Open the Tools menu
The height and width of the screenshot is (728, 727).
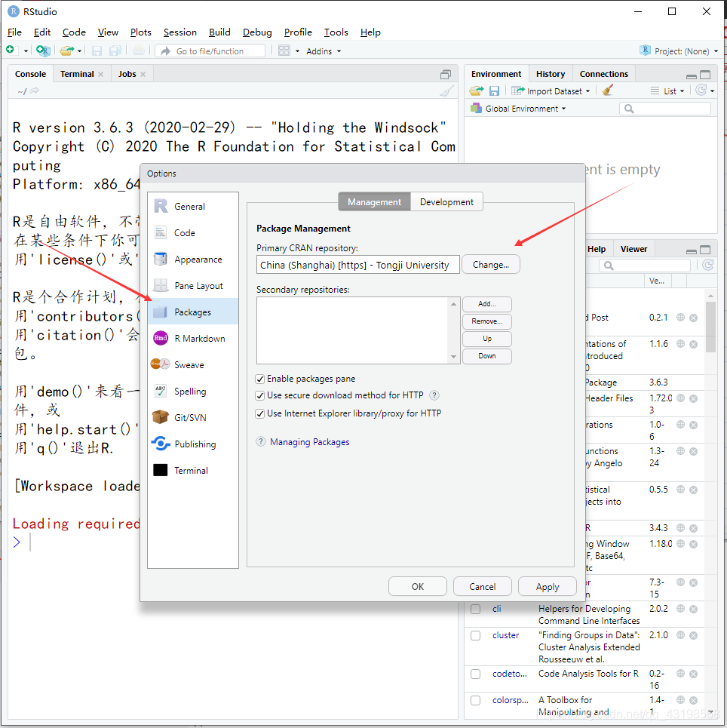pos(336,32)
